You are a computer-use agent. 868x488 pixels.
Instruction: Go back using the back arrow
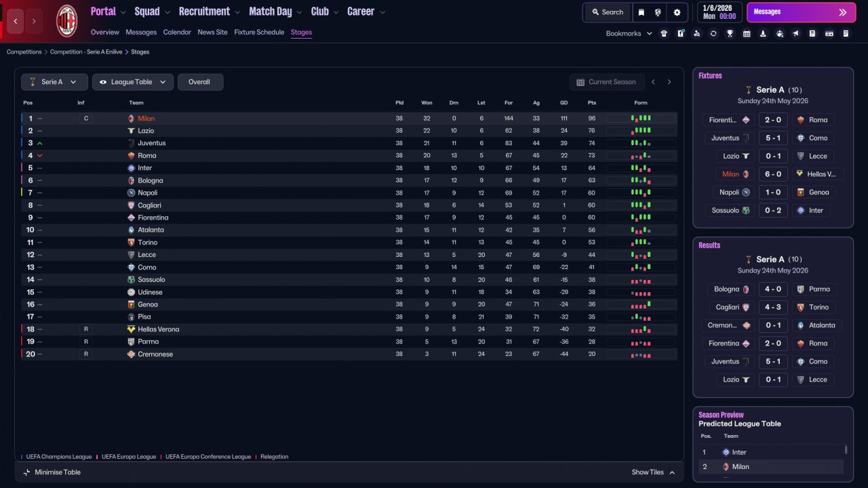tap(16, 21)
